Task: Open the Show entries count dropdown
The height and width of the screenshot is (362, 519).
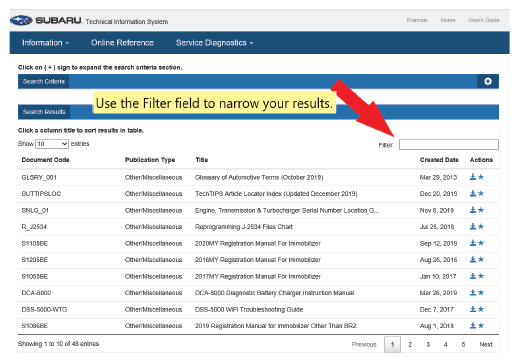Action: 52,144
